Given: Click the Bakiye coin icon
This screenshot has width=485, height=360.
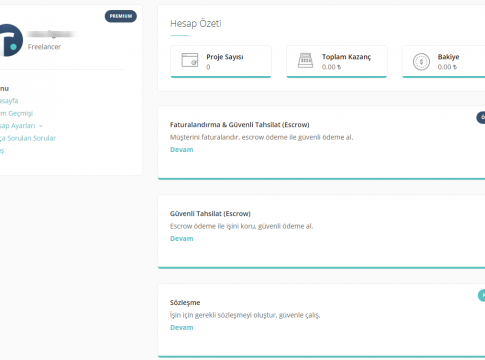Looking at the screenshot, I should click(x=421, y=62).
